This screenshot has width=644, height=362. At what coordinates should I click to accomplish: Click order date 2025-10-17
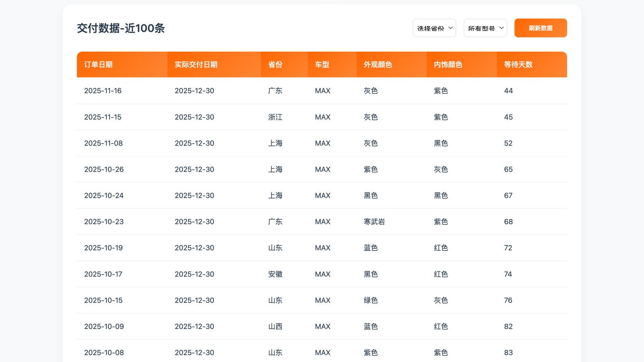(103, 274)
